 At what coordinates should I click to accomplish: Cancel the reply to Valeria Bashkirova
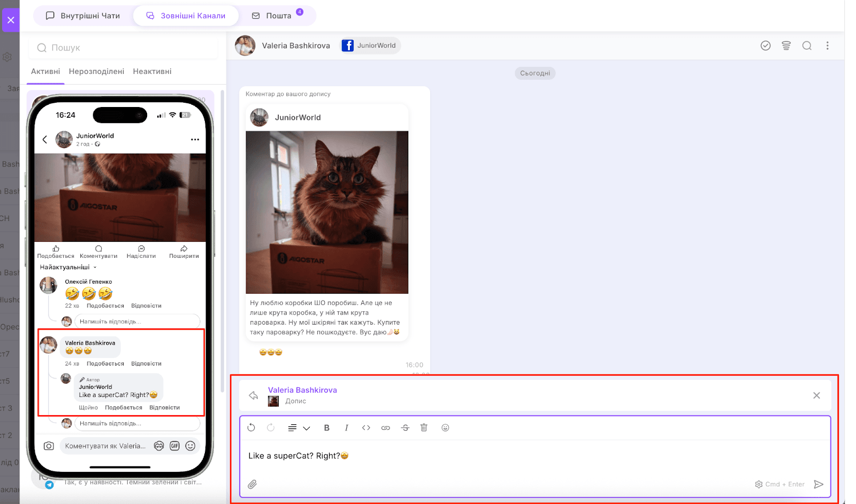(x=816, y=395)
